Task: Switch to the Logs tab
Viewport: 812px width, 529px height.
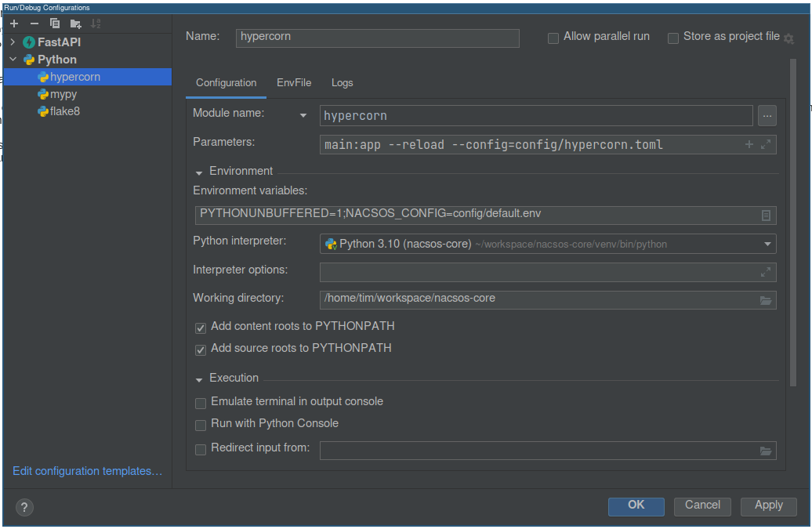Action: [342, 82]
